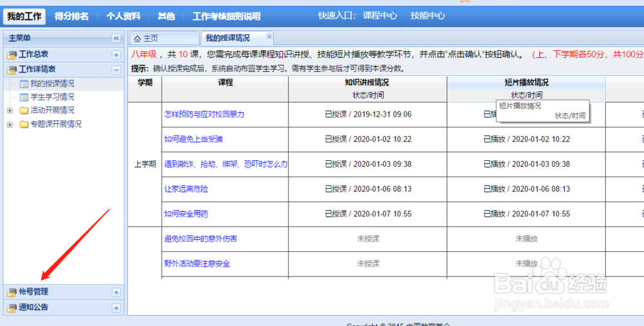Expand the 通知公告 section plus button
This screenshot has height=326, width=644.
coord(116,308)
